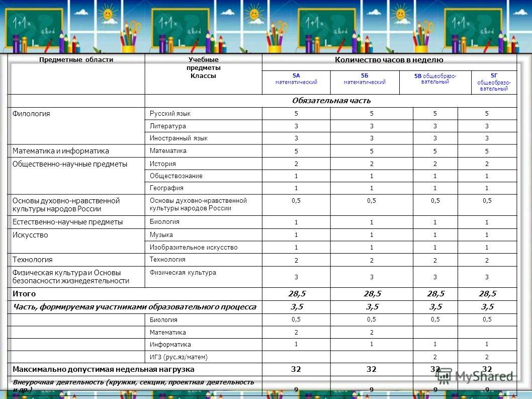Click the maximum weekly load 32 for 5А
Viewport: 532px width, 399px height.
[x=296, y=369]
